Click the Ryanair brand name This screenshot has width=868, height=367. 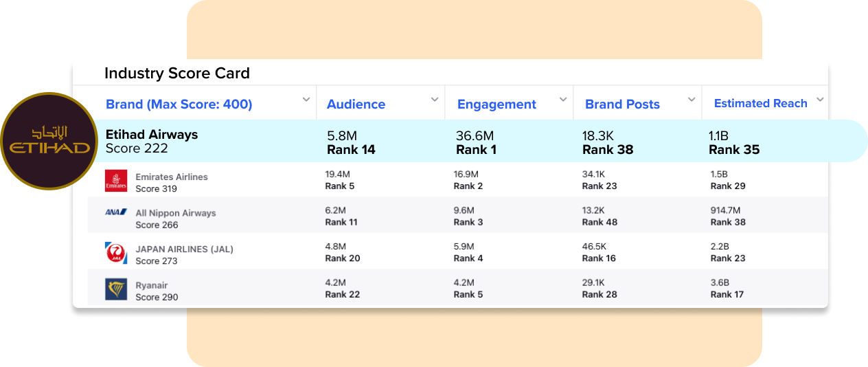coord(152,285)
